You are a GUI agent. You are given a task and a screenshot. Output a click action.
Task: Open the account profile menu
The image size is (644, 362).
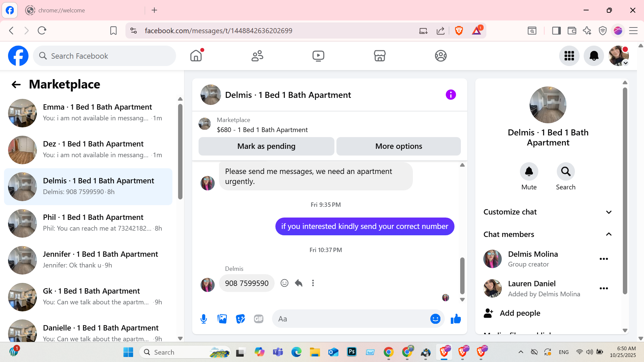click(x=619, y=56)
